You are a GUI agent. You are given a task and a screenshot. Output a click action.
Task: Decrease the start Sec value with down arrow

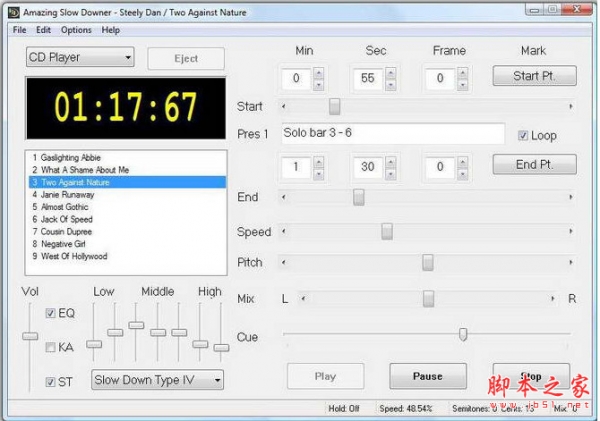(391, 85)
